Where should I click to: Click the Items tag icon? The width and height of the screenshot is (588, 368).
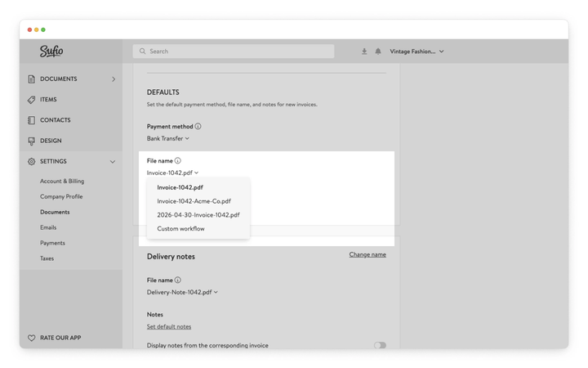(x=32, y=100)
